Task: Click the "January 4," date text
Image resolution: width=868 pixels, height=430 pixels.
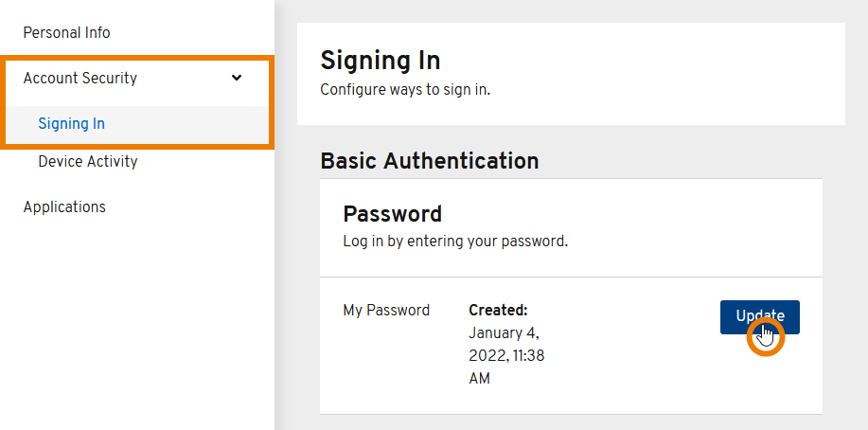Action: 505,333
